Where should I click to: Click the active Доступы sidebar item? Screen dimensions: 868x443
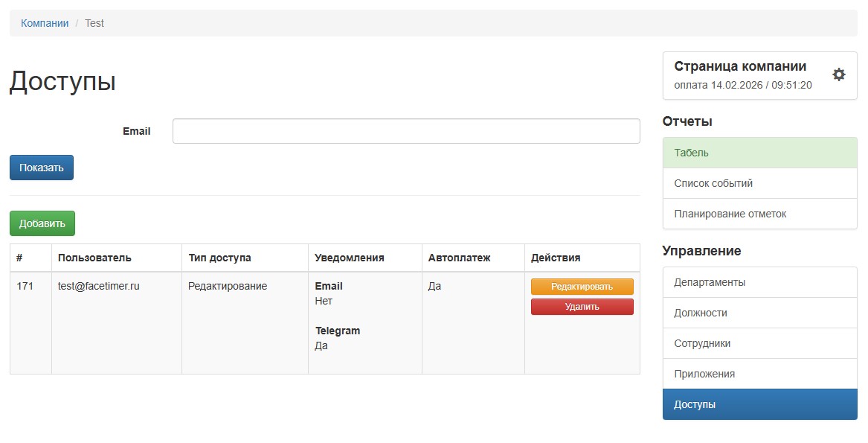click(759, 404)
